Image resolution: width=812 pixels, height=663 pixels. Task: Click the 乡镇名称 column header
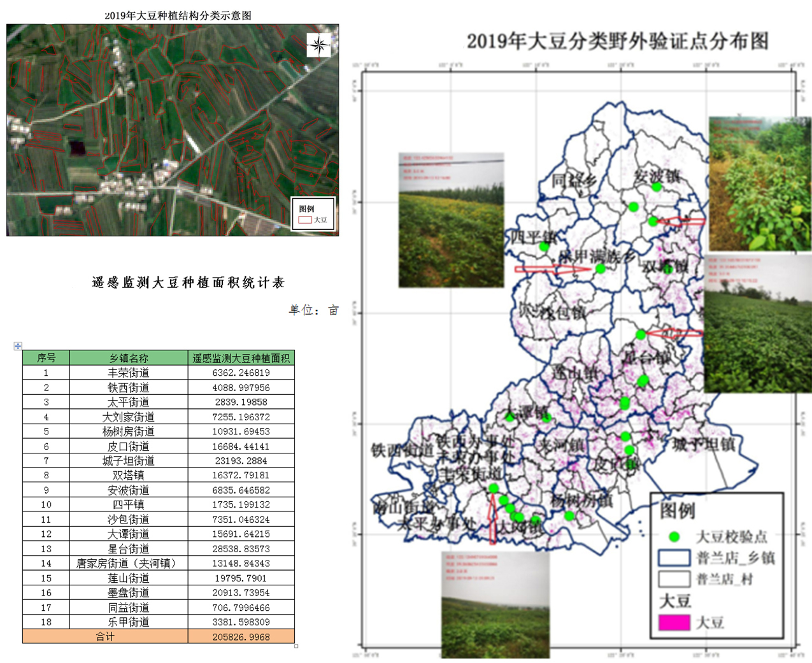(128, 358)
